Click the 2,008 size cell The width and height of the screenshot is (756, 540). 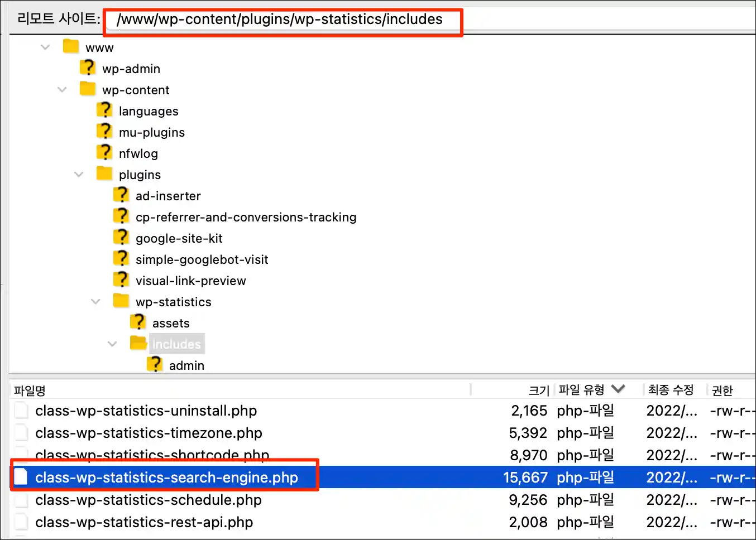coord(528,523)
